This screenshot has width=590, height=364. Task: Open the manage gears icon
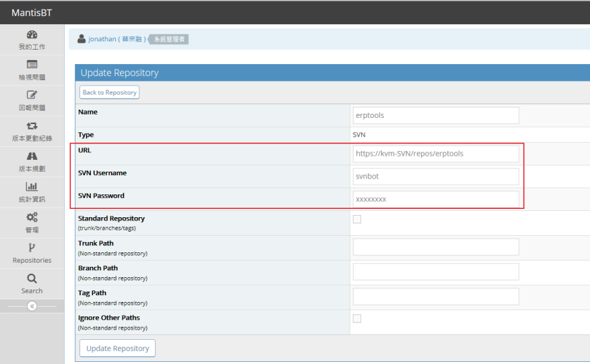coord(32,217)
